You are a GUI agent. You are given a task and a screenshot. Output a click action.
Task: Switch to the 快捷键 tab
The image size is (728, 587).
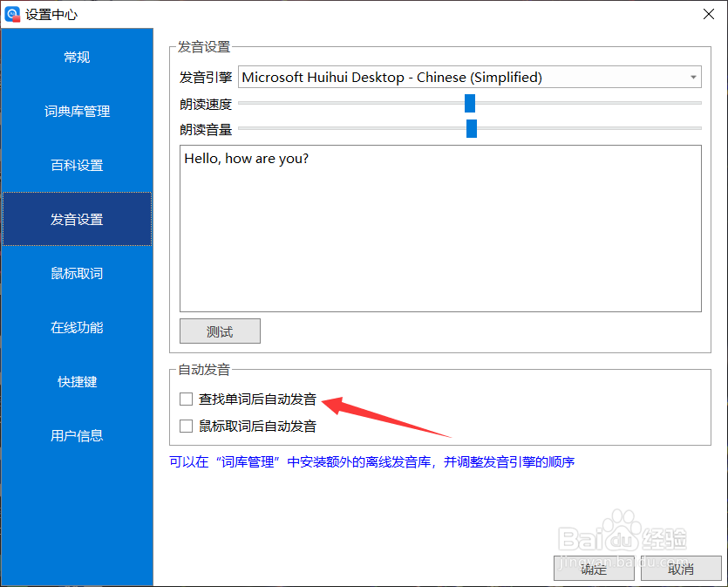coord(77,381)
